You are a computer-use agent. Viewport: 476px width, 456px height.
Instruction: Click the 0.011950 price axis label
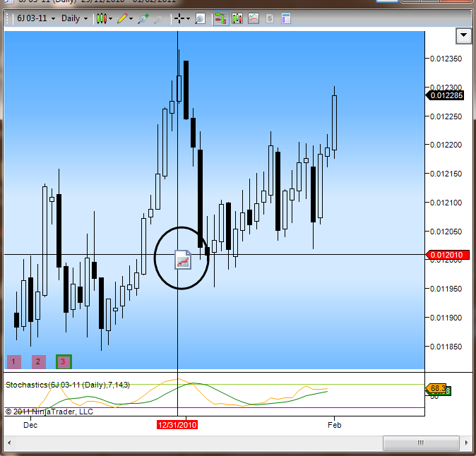446,289
